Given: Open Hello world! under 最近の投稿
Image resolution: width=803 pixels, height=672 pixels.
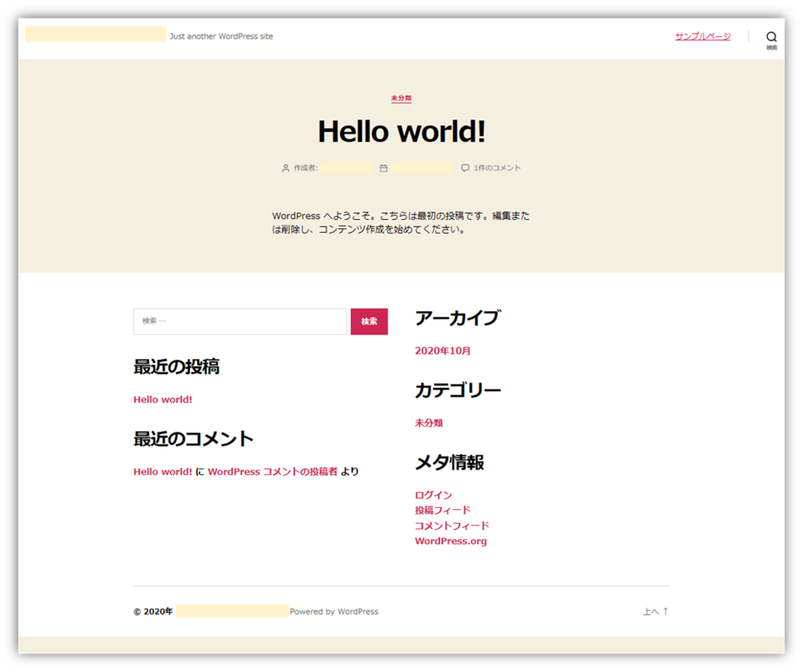Looking at the screenshot, I should [162, 400].
